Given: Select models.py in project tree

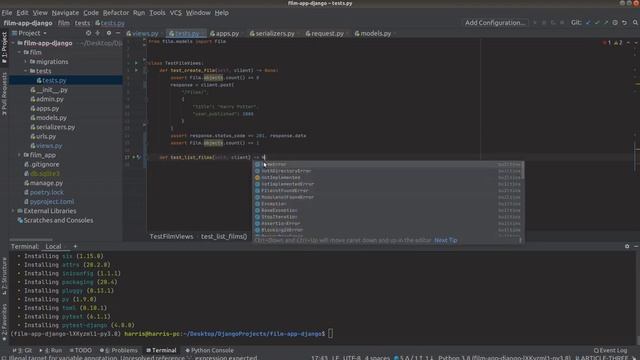Looking at the screenshot, I should 49,118.
